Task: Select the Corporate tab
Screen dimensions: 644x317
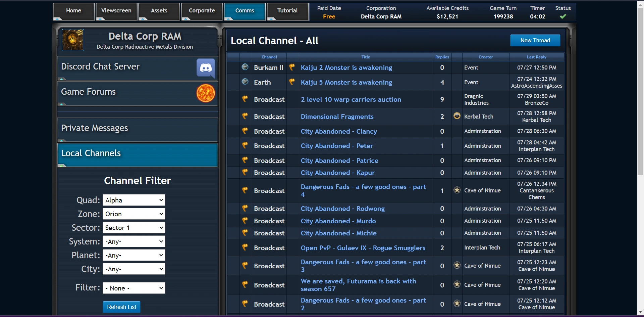Action: pos(202,11)
